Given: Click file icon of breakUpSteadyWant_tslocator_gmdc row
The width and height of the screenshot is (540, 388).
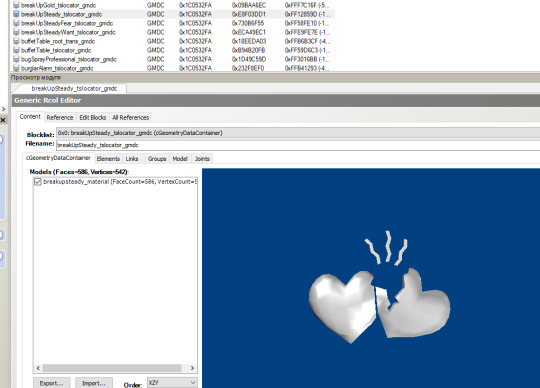Looking at the screenshot, I should tap(16, 32).
